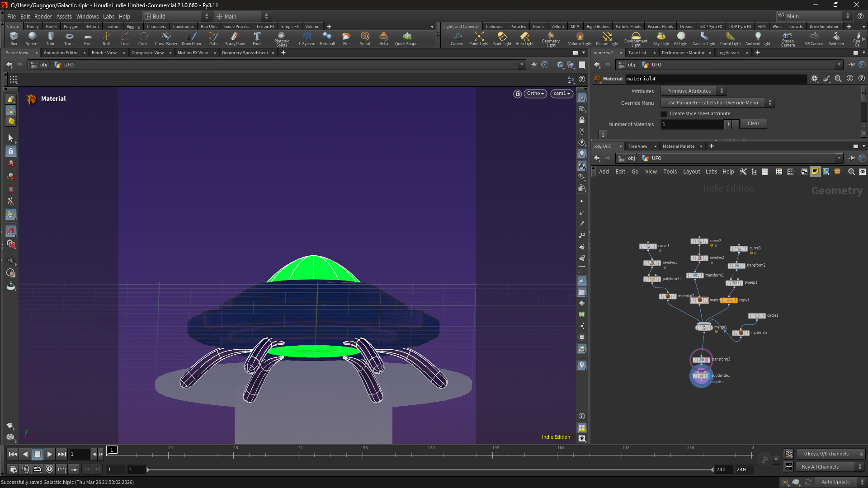Image resolution: width=868 pixels, height=488 pixels.
Task: Switch to the Geometry Spreadsheet tab
Action: pyautogui.click(x=245, y=53)
